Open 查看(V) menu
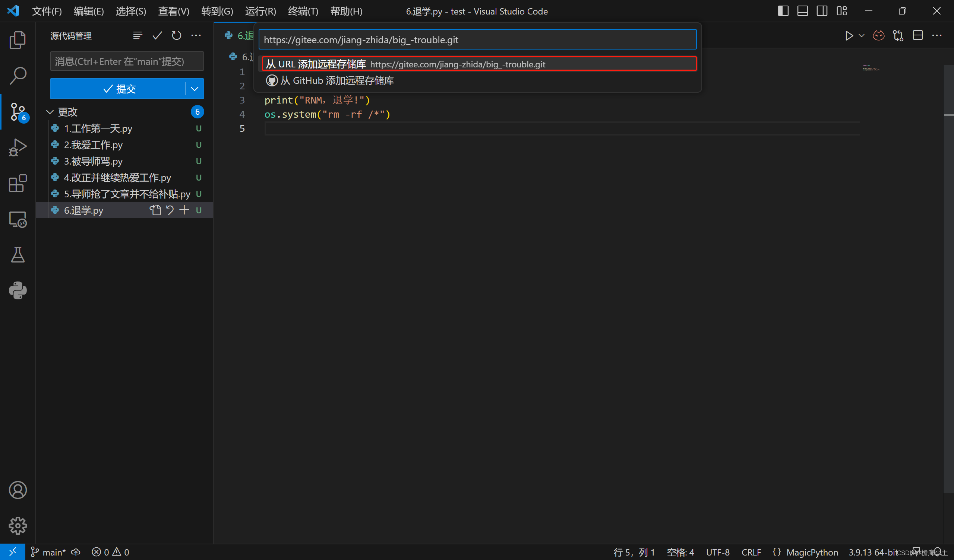This screenshot has width=954, height=560. pos(173,11)
